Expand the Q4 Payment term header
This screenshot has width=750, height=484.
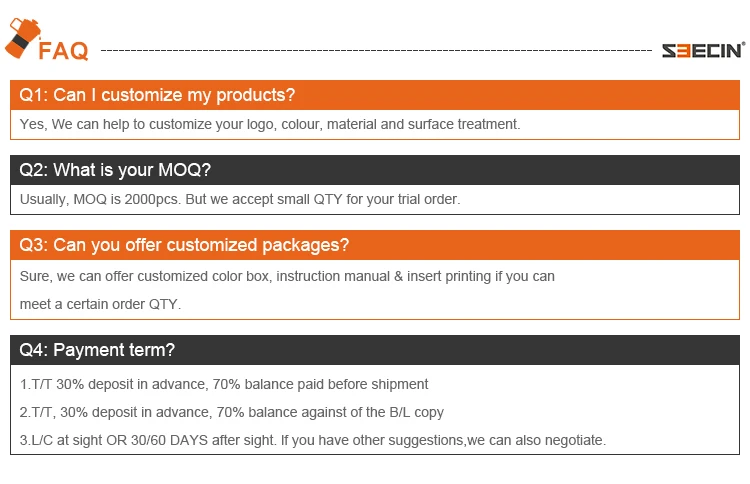(x=375, y=350)
